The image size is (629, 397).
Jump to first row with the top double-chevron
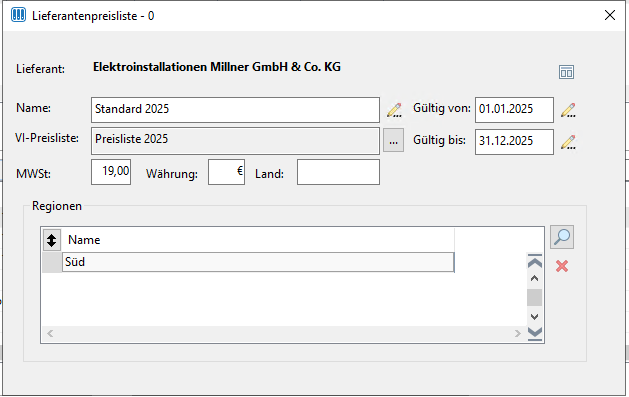tap(535, 261)
